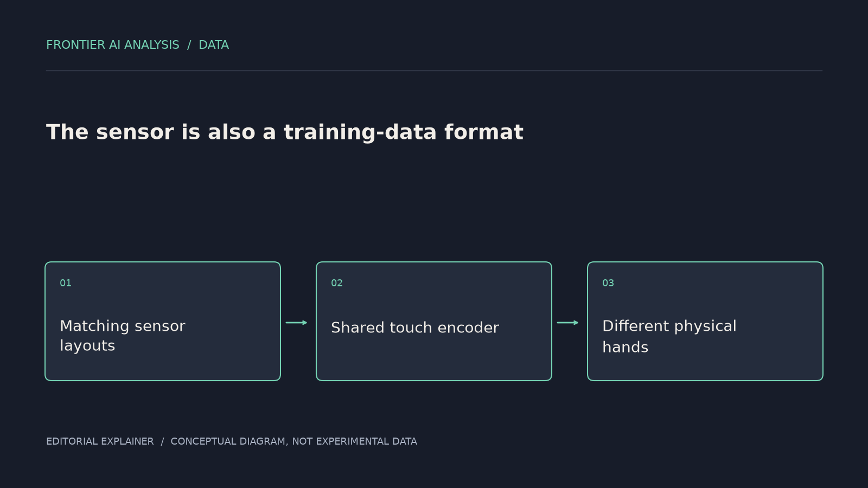Select the FRONTIER AI ANALYSIS header label
The height and width of the screenshot is (488, 868).
tap(113, 45)
